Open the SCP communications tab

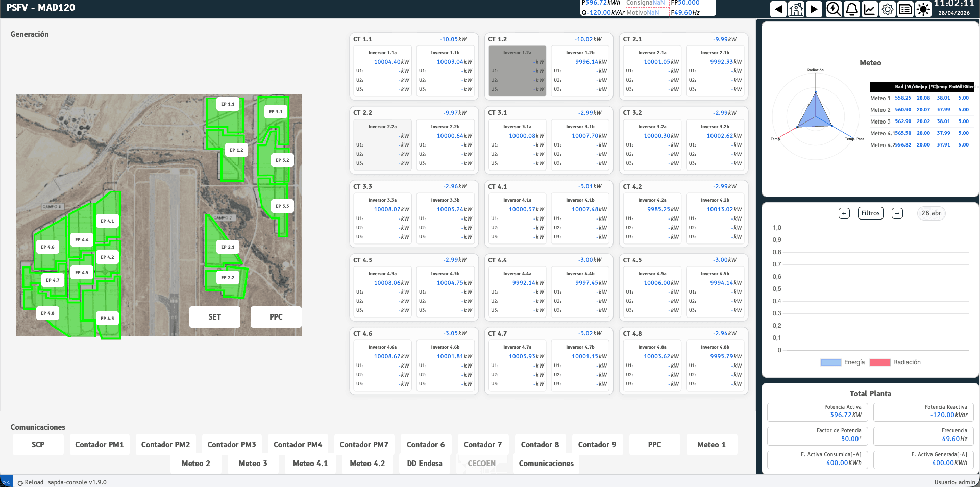(x=38, y=445)
